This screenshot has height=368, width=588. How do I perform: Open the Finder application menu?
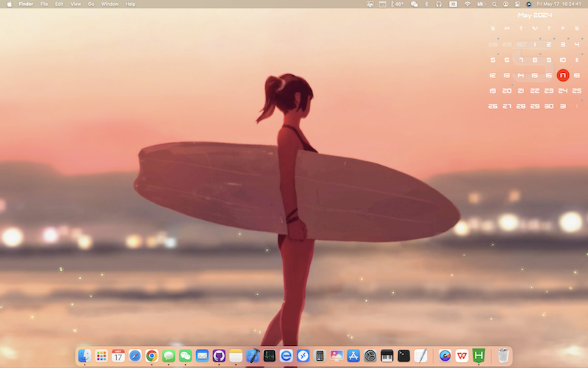(26, 4)
